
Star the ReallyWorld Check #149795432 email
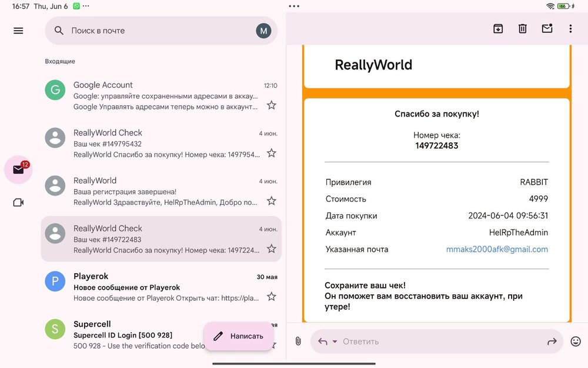[272, 153]
